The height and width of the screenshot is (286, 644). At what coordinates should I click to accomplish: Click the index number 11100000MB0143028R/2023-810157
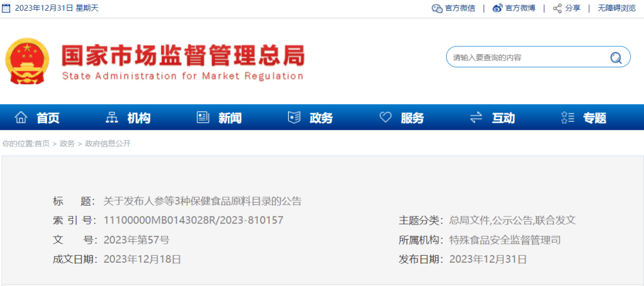pos(193,220)
